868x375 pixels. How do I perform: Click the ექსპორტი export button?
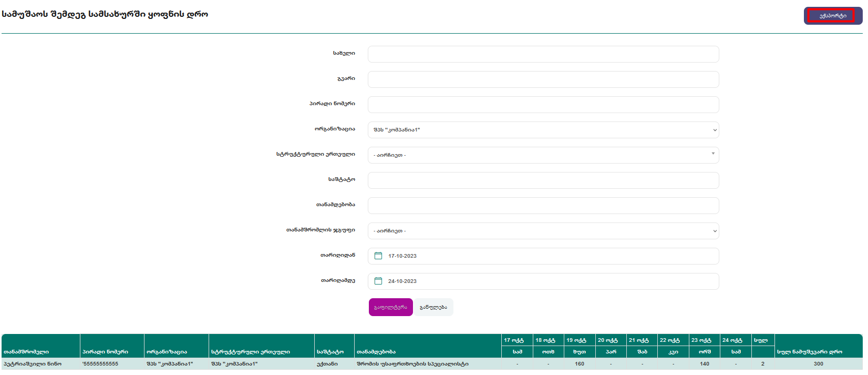833,16
